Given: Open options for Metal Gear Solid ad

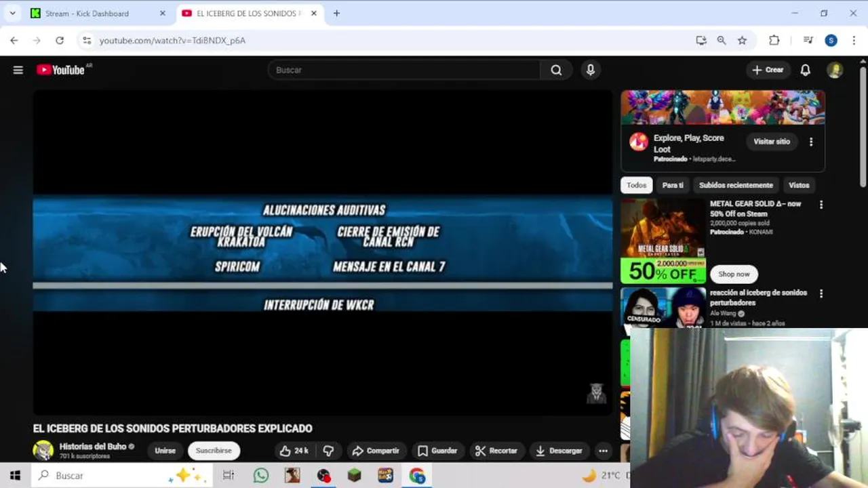Looking at the screenshot, I should coord(821,205).
